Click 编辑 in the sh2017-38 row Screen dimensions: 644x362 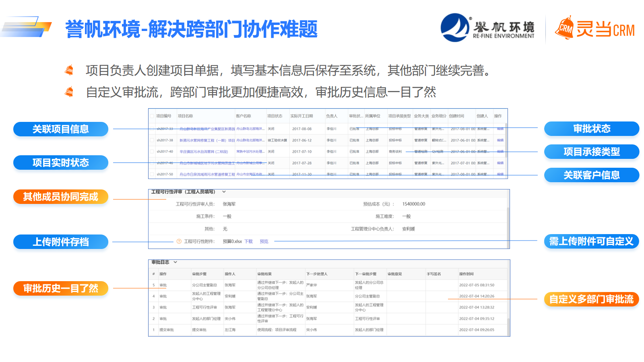tap(500, 140)
